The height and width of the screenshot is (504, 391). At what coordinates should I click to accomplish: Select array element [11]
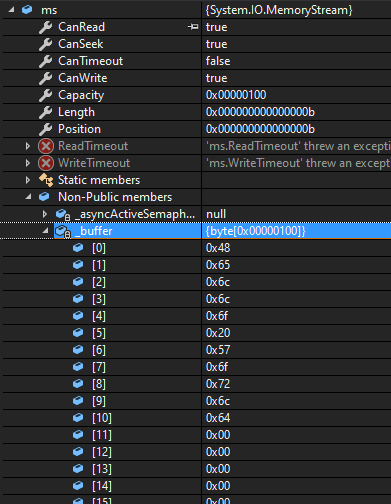[x=102, y=435]
